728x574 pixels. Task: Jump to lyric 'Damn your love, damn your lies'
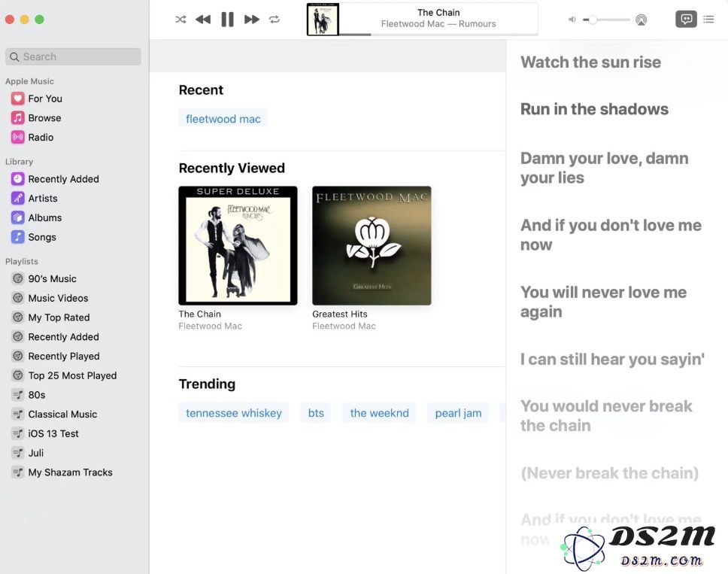pyautogui.click(x=605, y=168)
